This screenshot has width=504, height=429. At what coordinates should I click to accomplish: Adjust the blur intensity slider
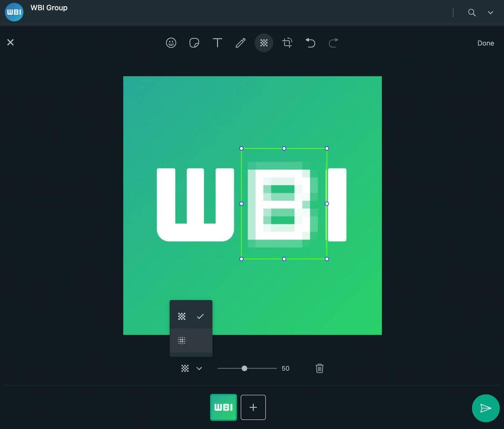click(x=245, y=368)
